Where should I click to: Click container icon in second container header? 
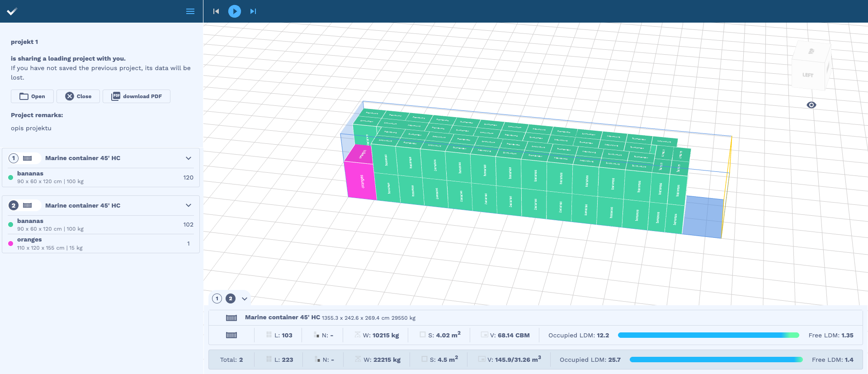(28, 205)
